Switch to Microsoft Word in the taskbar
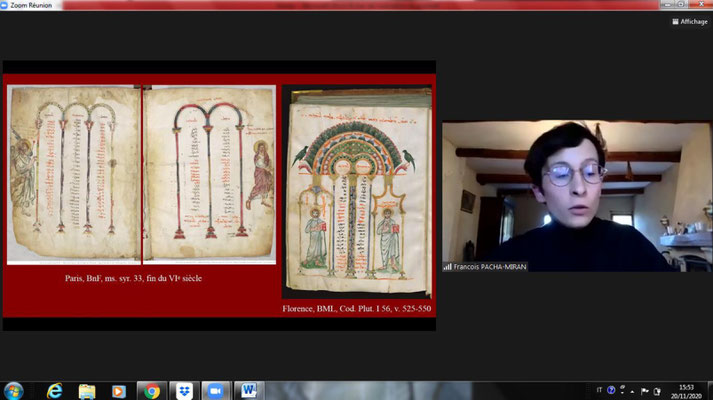Screen dimensions: 713x400 pyautogui.click(x=249, y=391)
